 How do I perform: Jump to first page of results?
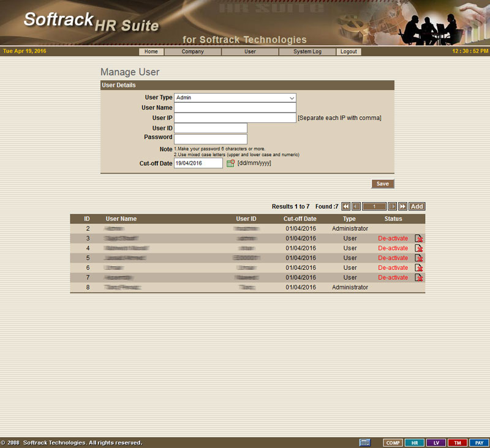click(x=346, y=207)
